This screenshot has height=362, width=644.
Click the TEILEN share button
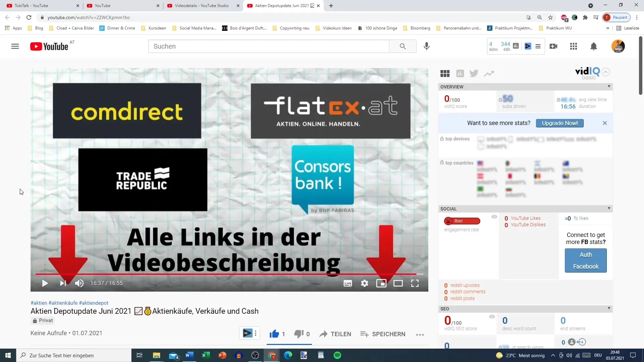335,334
